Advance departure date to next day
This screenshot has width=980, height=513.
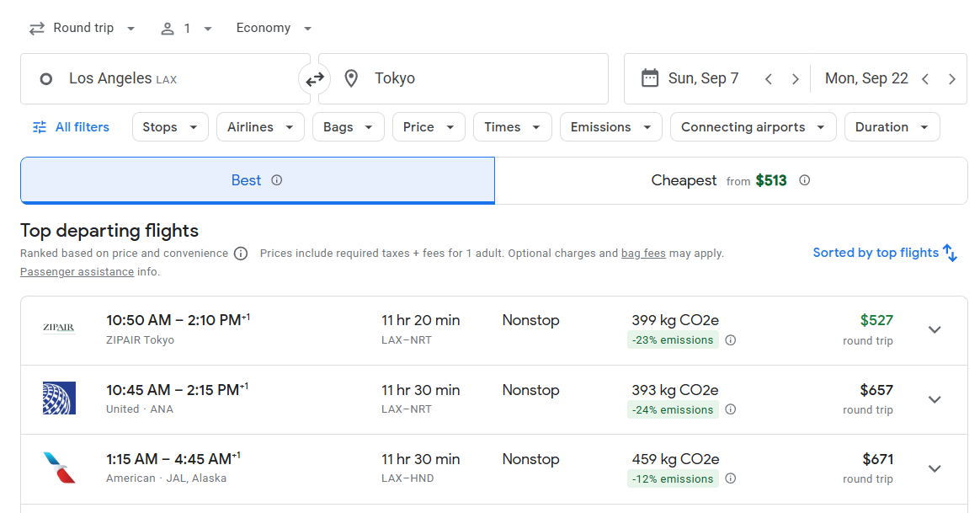point(796,79)
